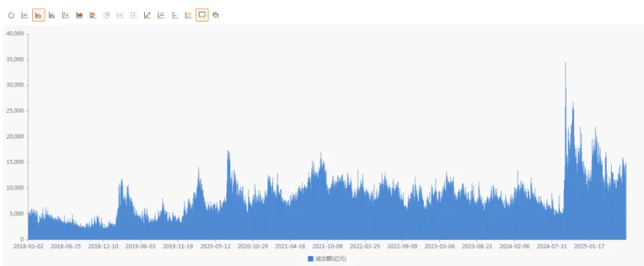Click the x-axis date 2024-07-31
This screenshot has height=266, width=644.
[x=551, y=247]
